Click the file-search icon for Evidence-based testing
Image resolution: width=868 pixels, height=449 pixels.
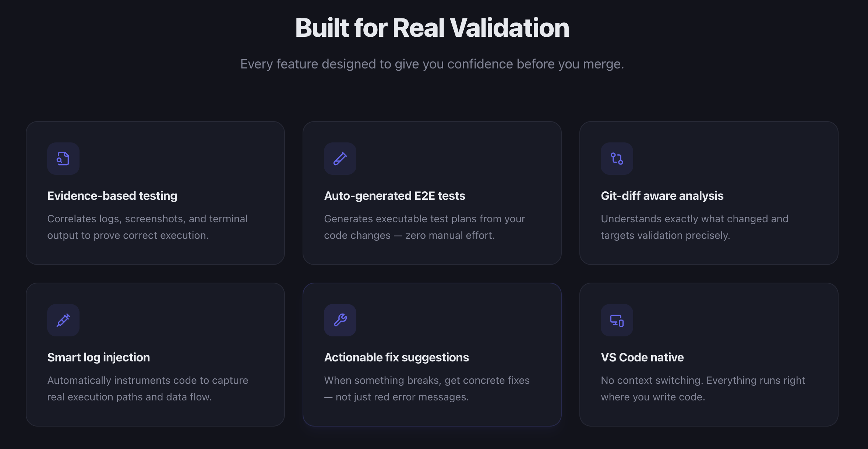(63, 159)
